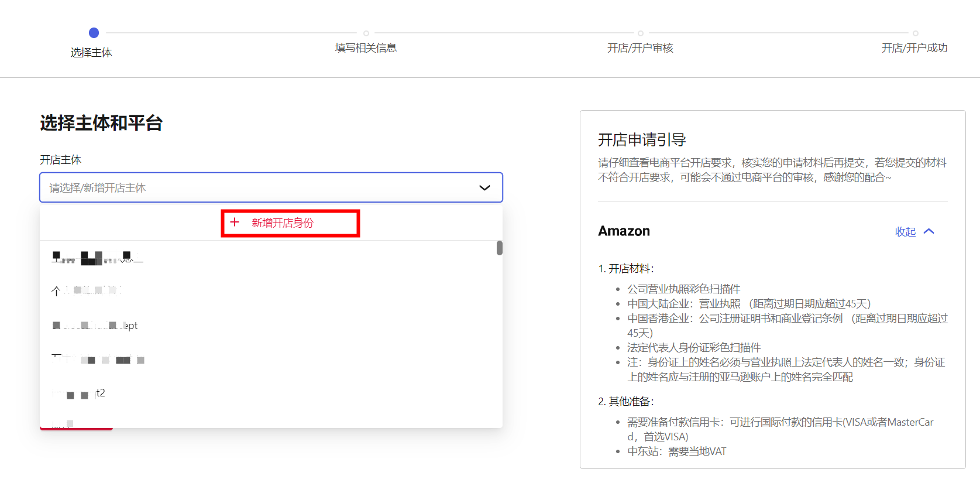Collapse the Amazon section via 收起 link
980x486 pixels.
[905, 232]
